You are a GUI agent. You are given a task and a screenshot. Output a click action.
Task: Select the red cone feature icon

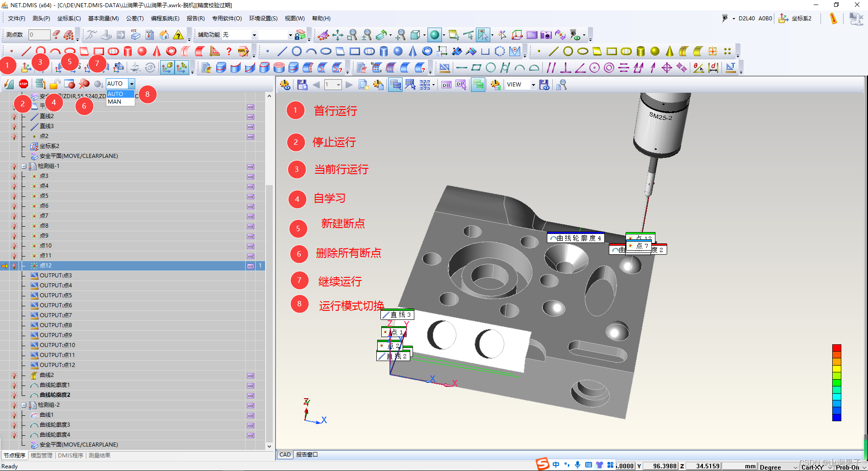tap(157, 51)
